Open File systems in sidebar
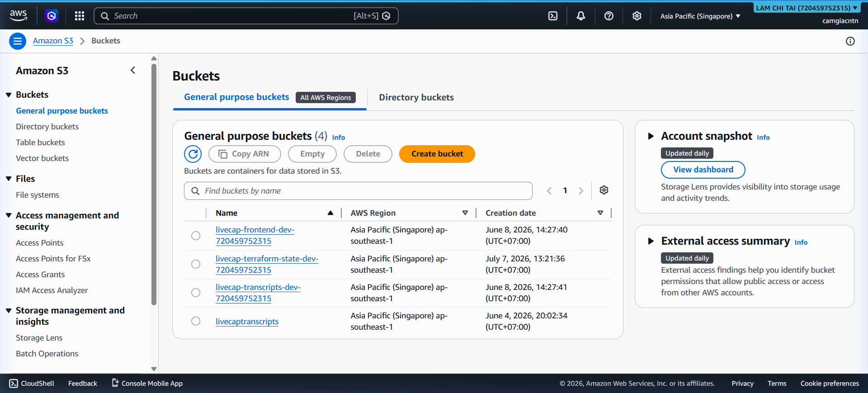Screen dimensions: 868x393 coord(38,195)
